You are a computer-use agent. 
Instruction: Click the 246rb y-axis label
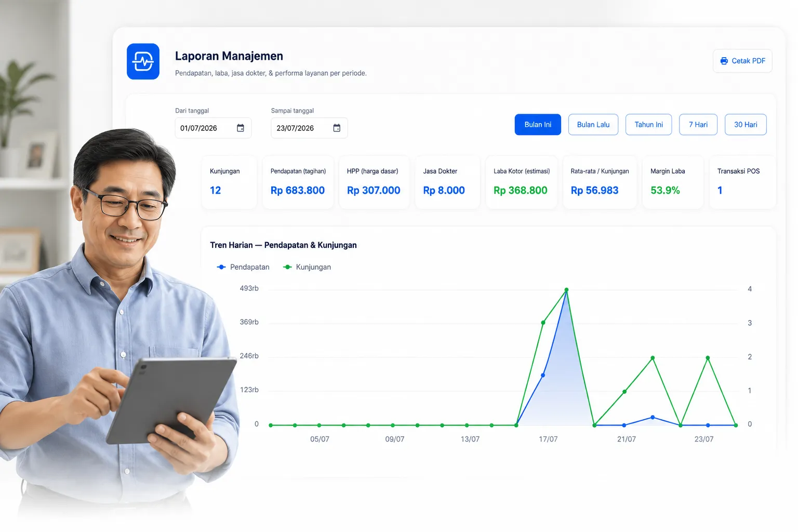point(249,356)
